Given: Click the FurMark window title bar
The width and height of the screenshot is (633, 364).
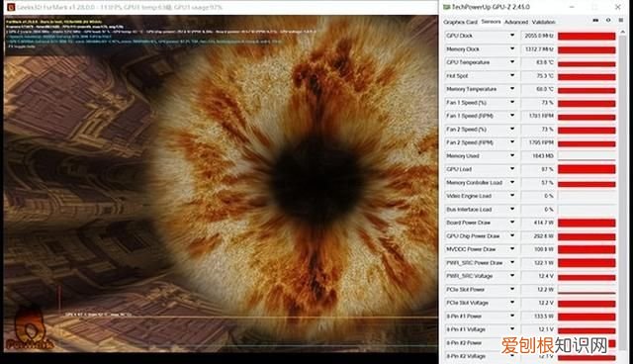Looking at the screenshot, I should pyautogui.click(x=222, y=7).
